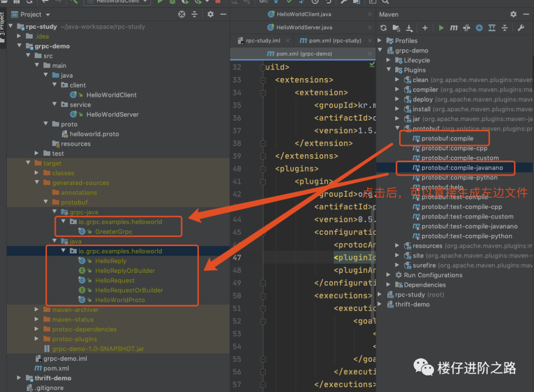This screenshot has height=392, width=534.
Task: Expand test folder in project tree
Action: [37, 153]
